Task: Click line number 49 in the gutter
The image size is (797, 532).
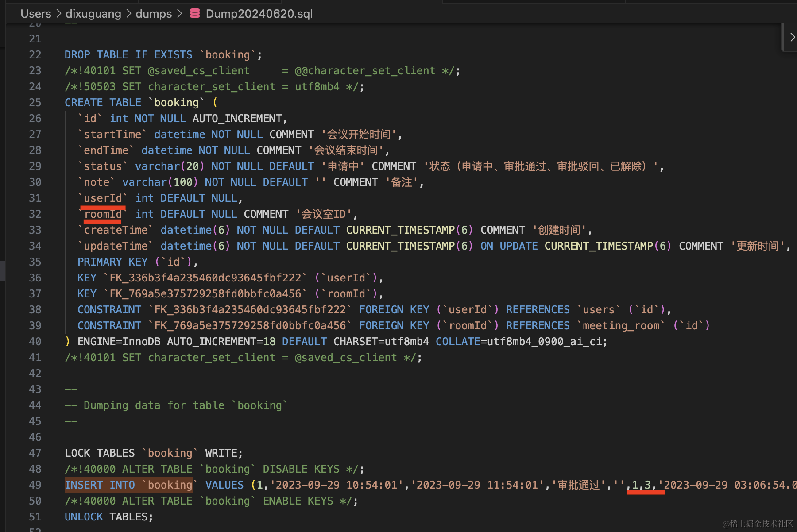Action: 35,485
